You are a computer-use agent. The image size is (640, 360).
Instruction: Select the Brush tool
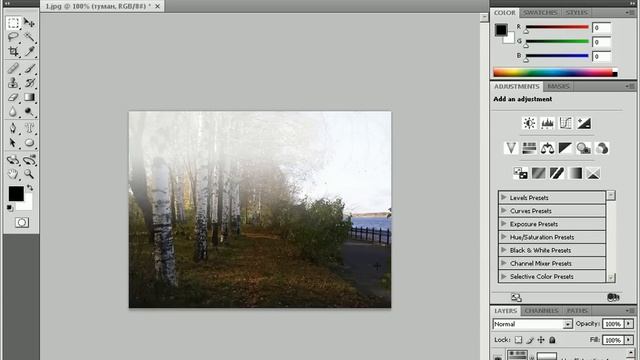click(x=29, y=68)
